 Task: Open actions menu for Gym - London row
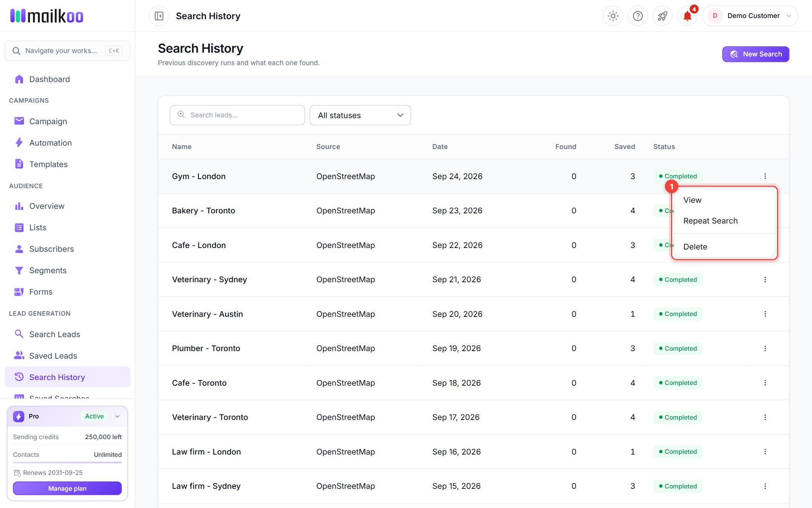tap(765, 176)
